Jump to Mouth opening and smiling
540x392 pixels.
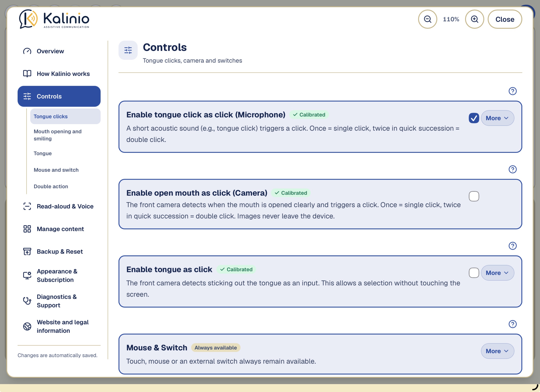pos(65,135)
